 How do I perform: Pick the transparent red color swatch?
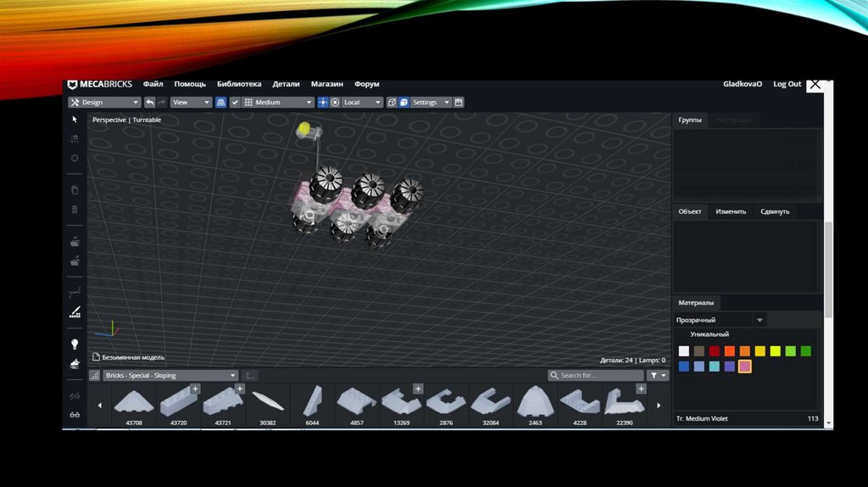(x=715, y=351)
